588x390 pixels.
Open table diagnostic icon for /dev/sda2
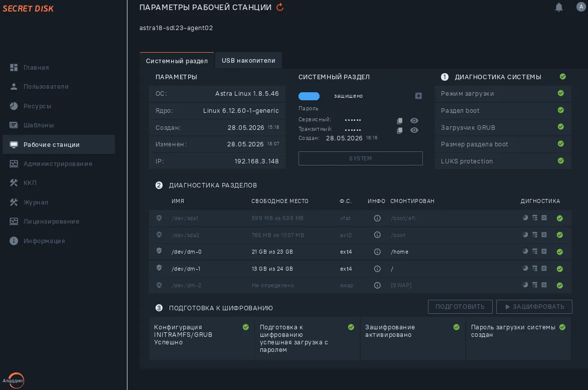(x=535, y=235)
